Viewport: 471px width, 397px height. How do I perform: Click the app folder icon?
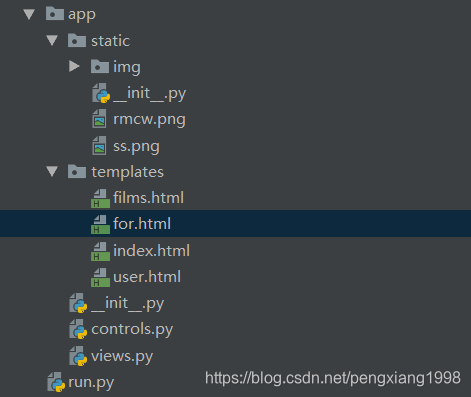(55, 14)
